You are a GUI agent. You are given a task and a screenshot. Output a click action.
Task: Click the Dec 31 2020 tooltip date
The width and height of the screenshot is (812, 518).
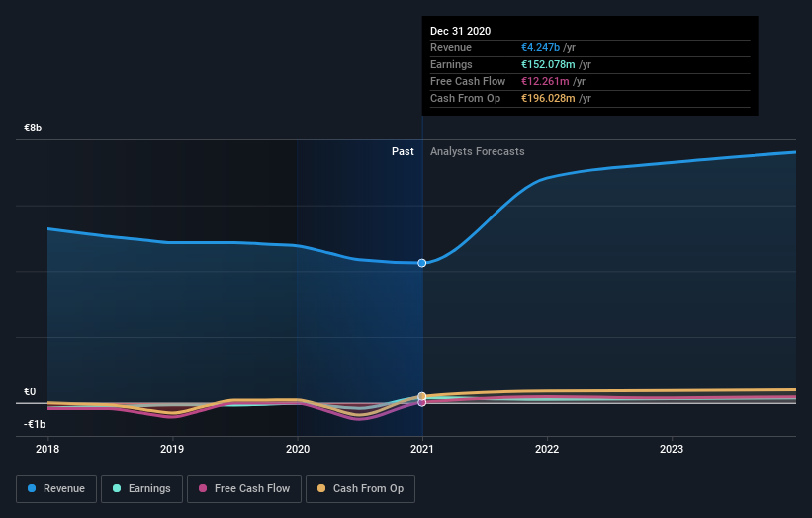click(460, 31)
